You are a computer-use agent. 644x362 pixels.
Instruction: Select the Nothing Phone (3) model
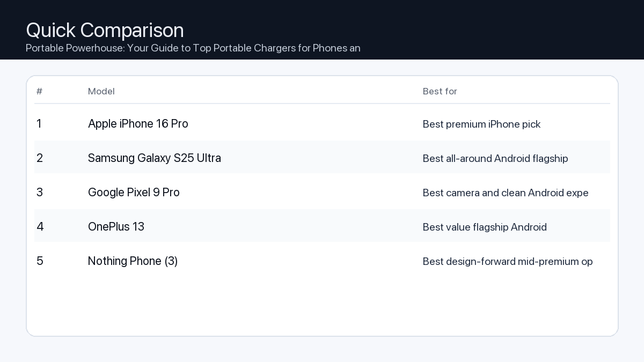[x=133, y=261]
